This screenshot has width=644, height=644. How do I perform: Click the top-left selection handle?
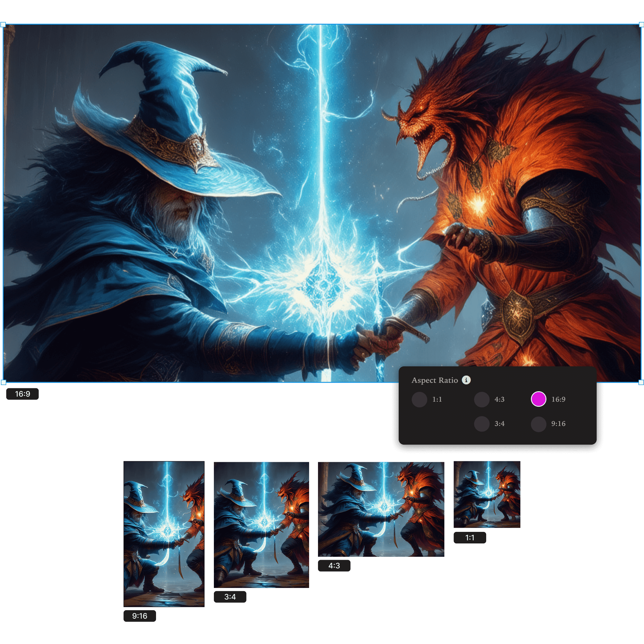click(3, 24)
